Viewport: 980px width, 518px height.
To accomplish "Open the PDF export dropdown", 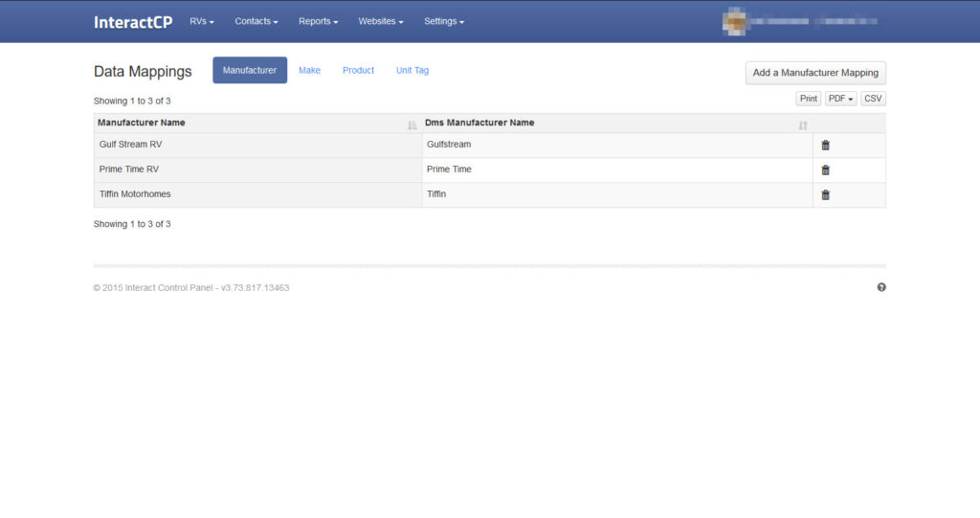I will tap(840, 99).
